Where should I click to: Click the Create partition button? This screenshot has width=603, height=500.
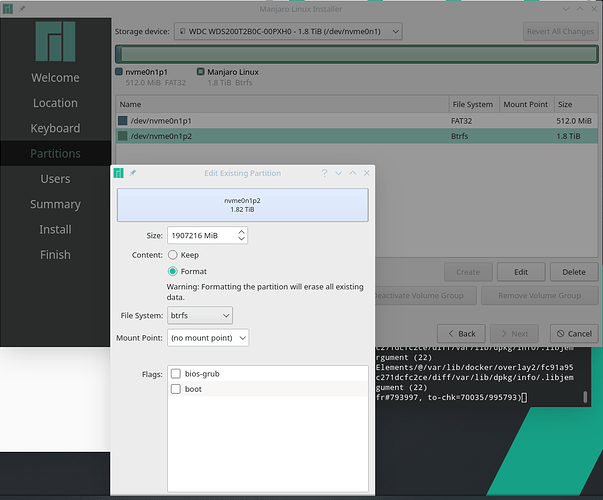[x=468, y=272]
